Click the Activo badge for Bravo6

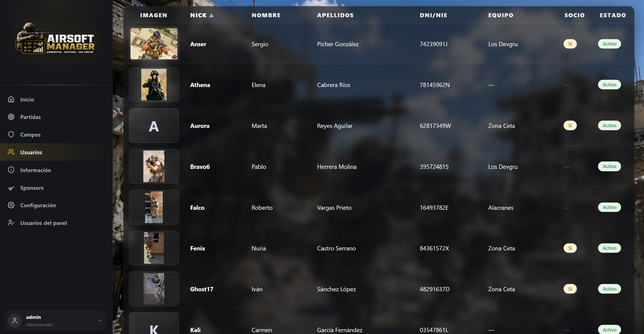click(609, 166)
